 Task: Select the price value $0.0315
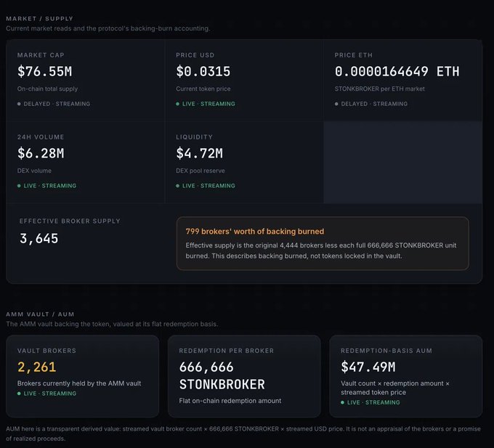203,71
